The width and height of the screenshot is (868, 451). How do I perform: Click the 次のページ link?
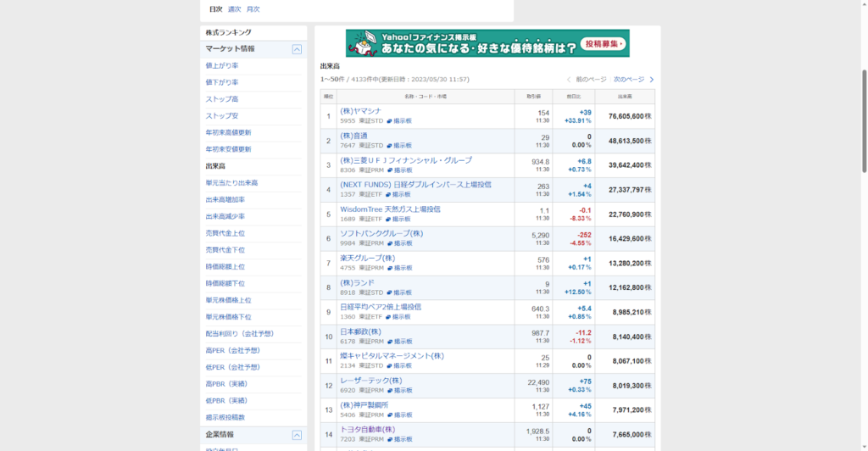[x=629, y=80]
